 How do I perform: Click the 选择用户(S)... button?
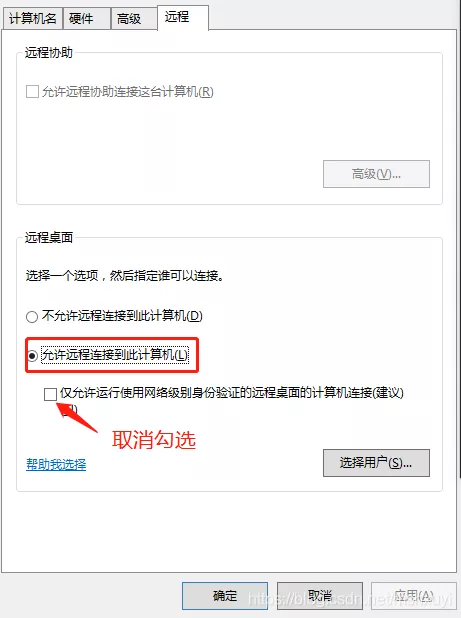point(376,463)
